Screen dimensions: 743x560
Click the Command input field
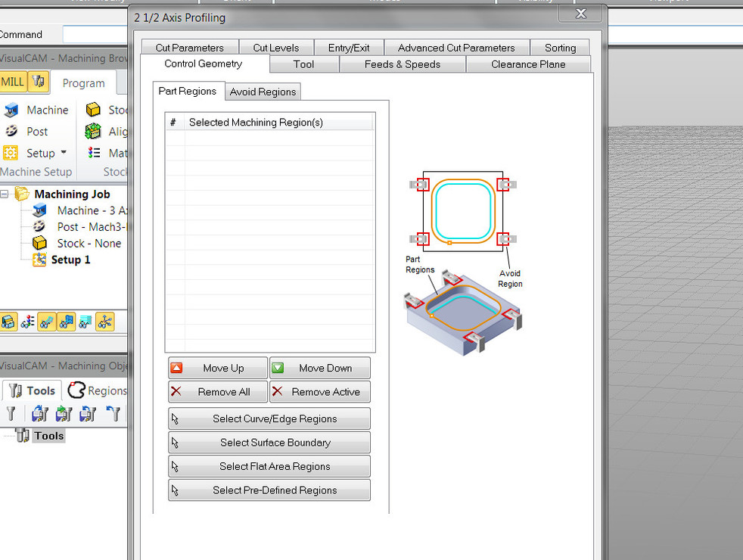coord(95,34)
